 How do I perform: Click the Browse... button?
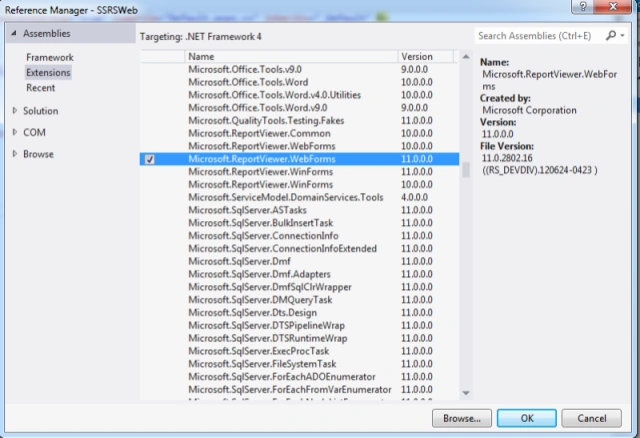462,418
